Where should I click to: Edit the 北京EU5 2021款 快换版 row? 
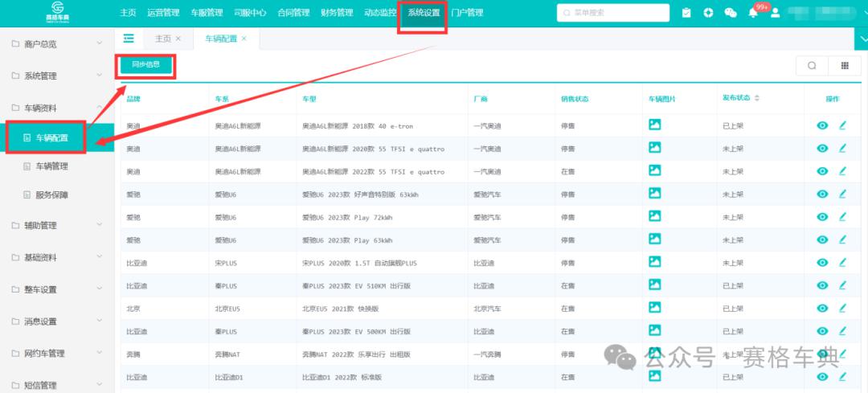[x=842, y=309]
